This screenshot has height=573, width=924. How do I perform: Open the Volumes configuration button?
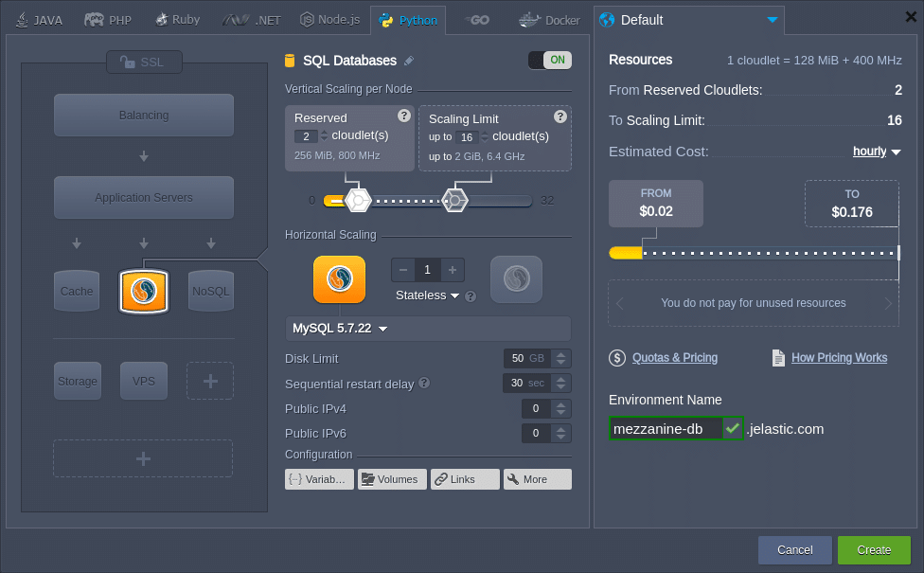pos(392,479)
